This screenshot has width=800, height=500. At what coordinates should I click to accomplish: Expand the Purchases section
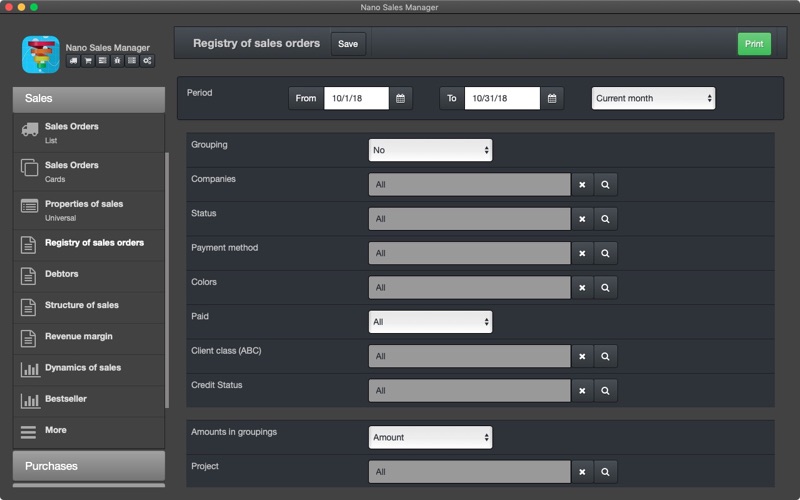89,466
